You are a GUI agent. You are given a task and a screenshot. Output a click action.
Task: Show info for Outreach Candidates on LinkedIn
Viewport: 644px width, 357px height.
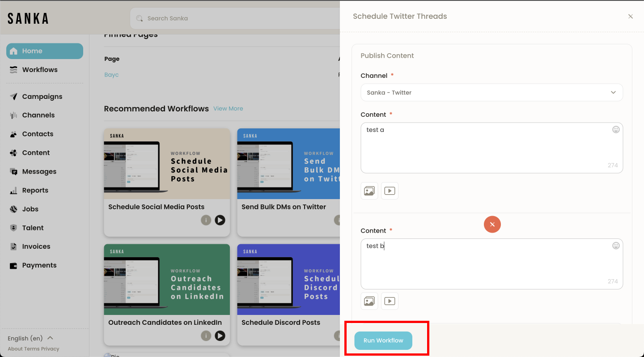pos(206,336)
